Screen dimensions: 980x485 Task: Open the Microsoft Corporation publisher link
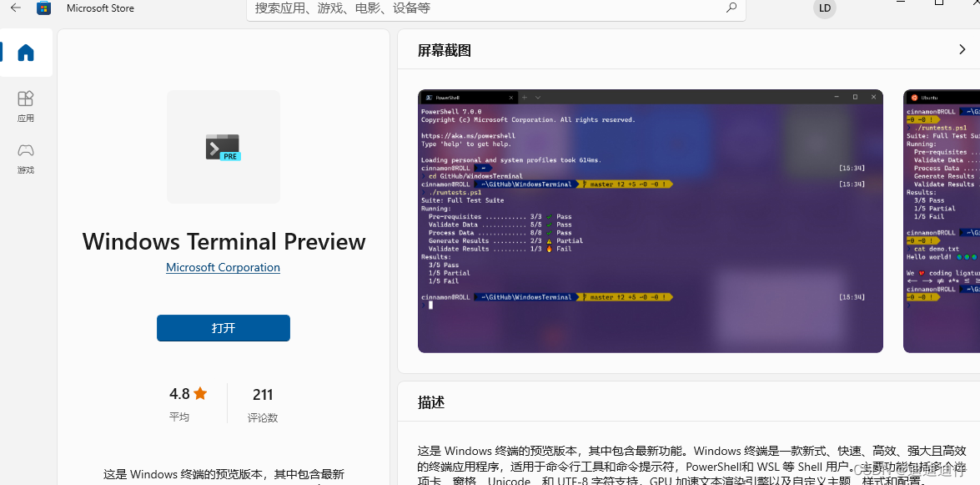224,267
